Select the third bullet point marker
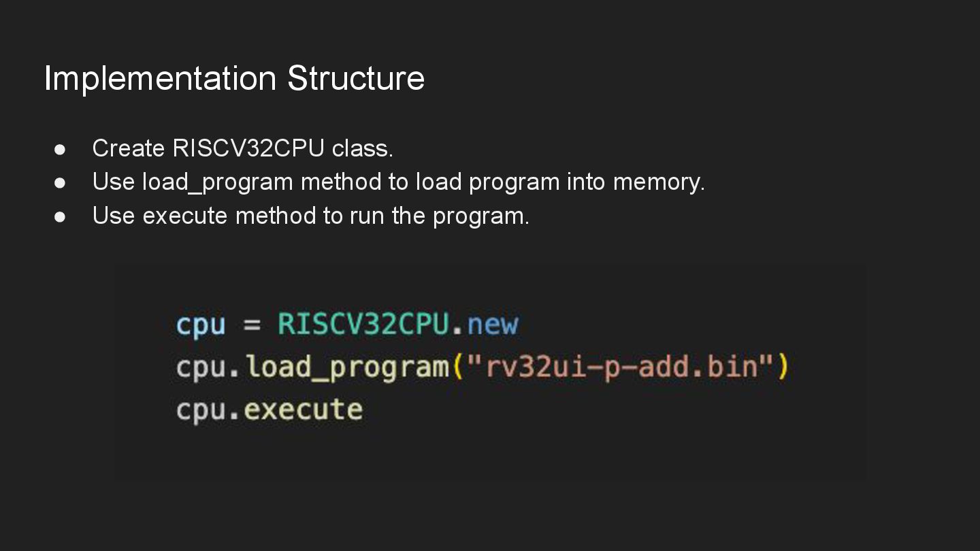This screenshot has width=980, height=551. (x=60, y=216)
